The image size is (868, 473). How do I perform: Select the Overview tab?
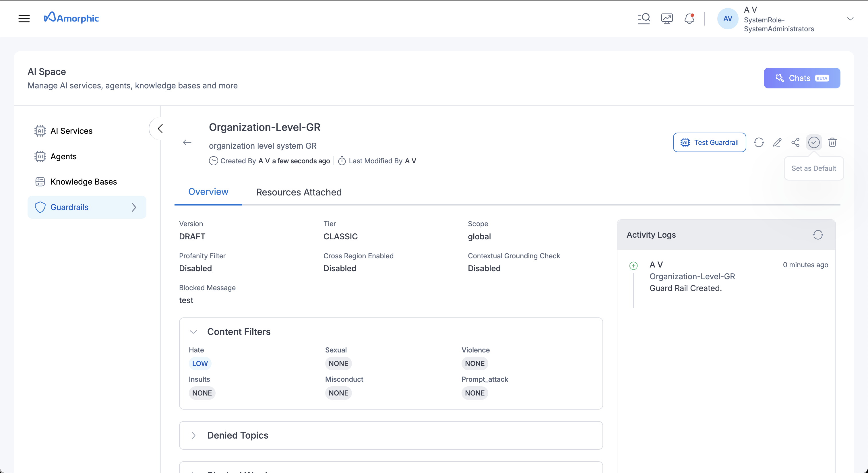pos(208,192)
